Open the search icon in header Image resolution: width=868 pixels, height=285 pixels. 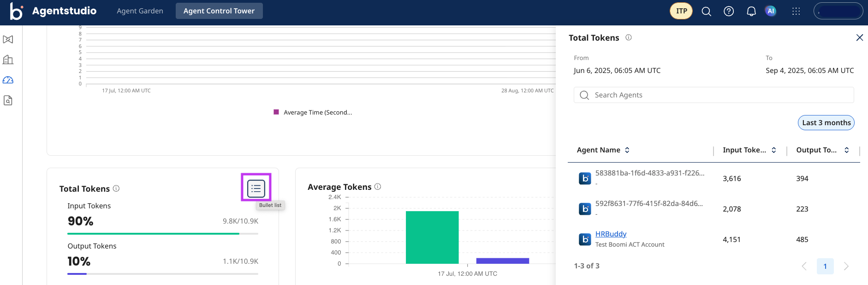[x=706, y=12]
